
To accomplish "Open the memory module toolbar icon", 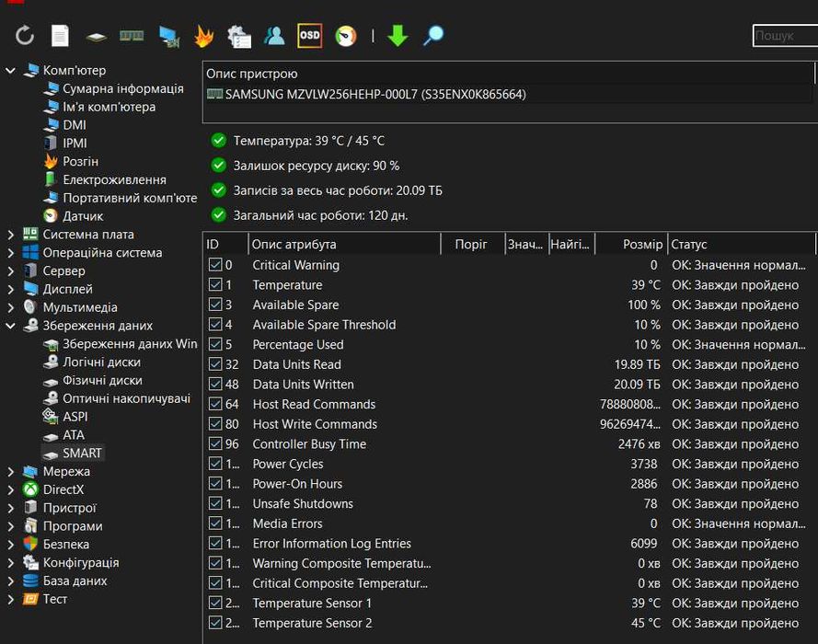I will 132,36.
